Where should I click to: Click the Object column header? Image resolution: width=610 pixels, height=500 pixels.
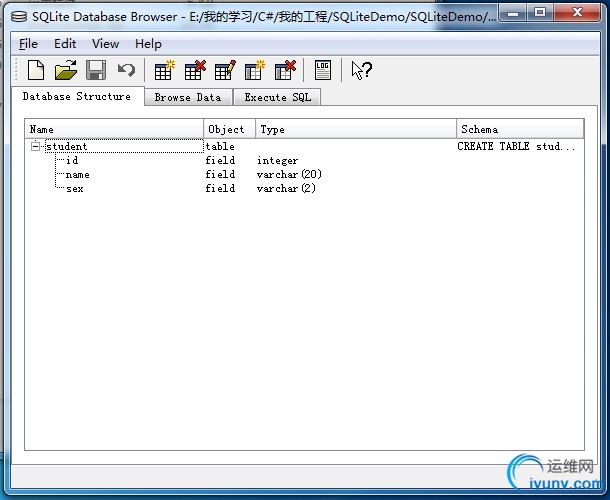point(230,129)
